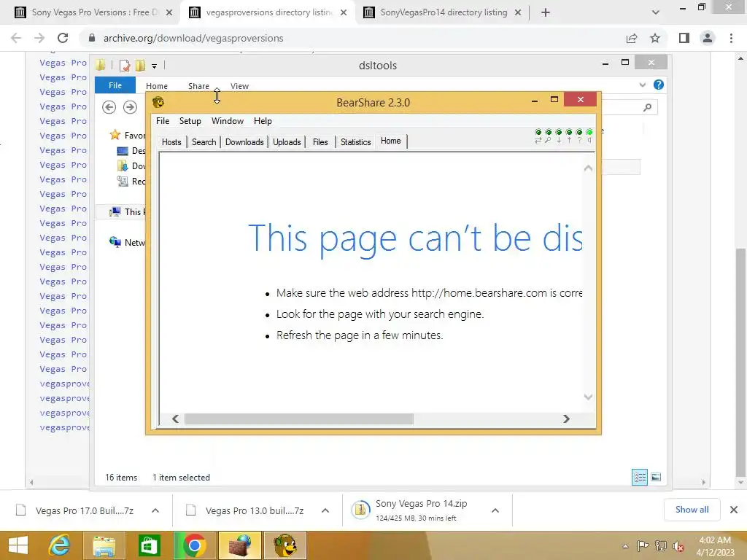Open BearShare File menu

pos(163,121)
